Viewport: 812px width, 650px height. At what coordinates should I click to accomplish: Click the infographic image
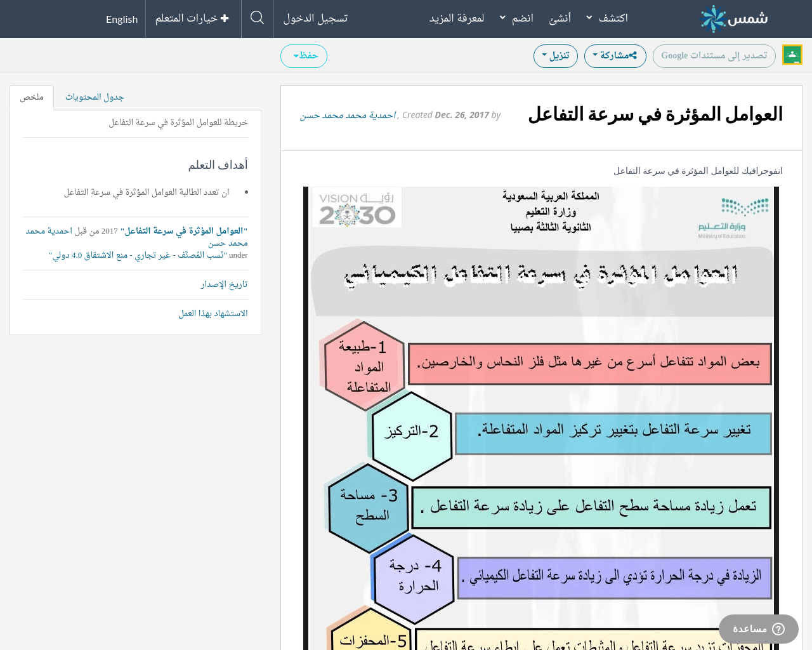541,418
